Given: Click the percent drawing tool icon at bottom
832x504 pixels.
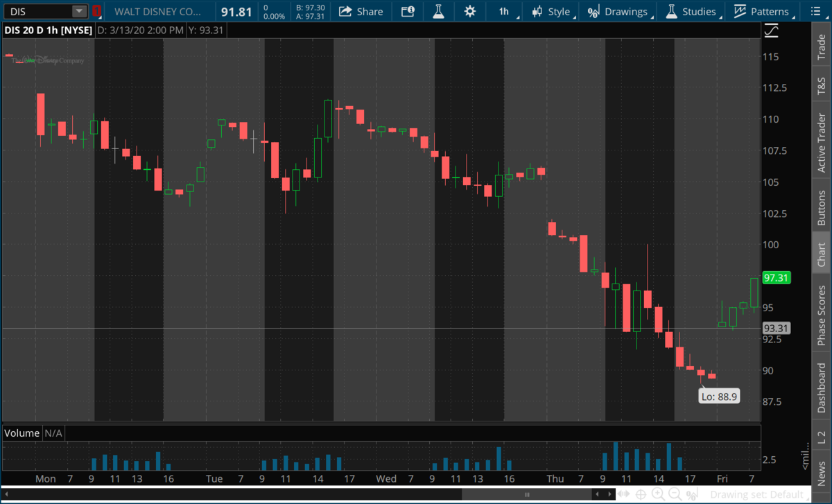Looking at the screenshot, I should [x=692, y=494].
